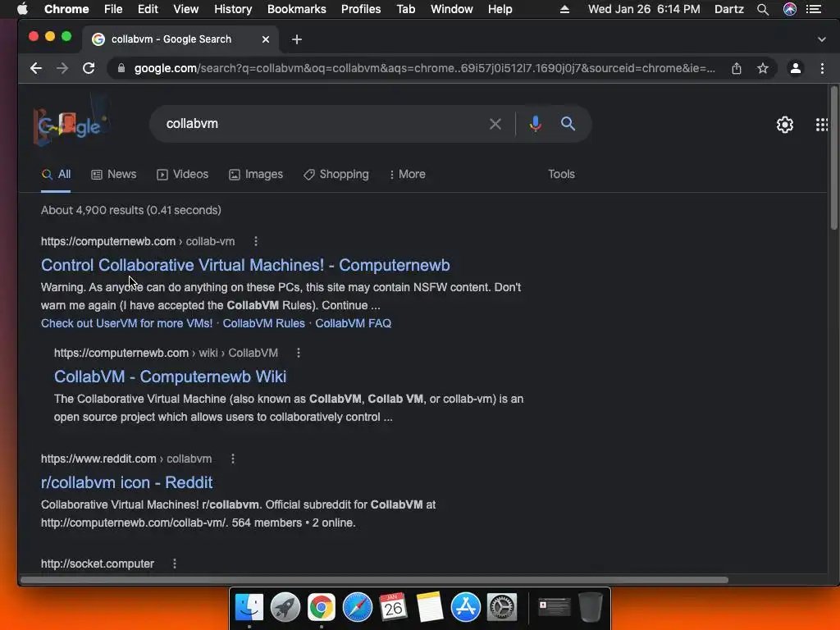Click the http://socket.computer result URL
The height and width of the screenshot is (630, 840).
(98, 564)
